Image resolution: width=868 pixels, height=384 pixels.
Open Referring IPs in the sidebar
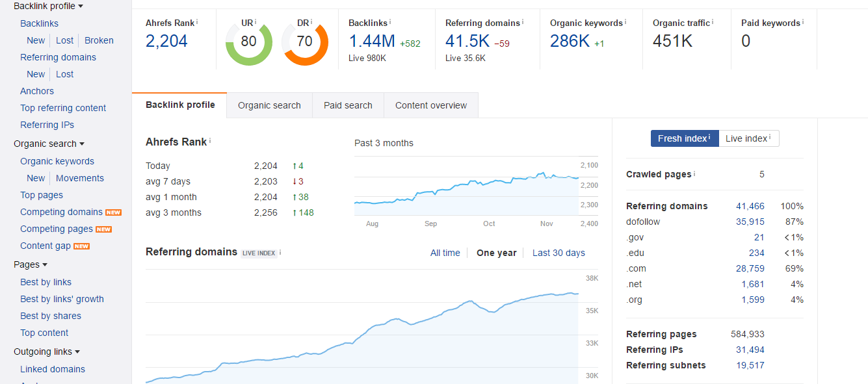(47, 125)
